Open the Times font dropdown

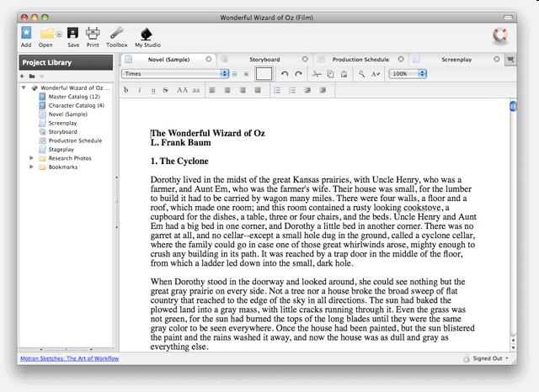[175, 74]
